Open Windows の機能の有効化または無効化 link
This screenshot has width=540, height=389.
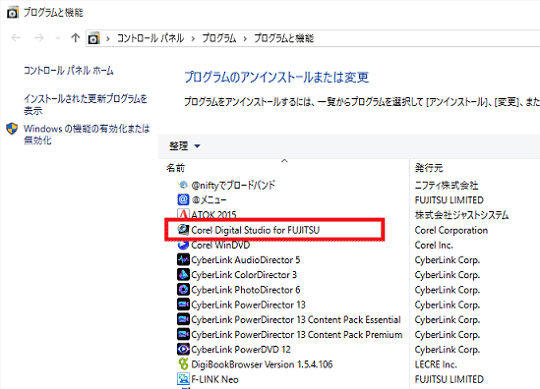click(x=86, y=134)
